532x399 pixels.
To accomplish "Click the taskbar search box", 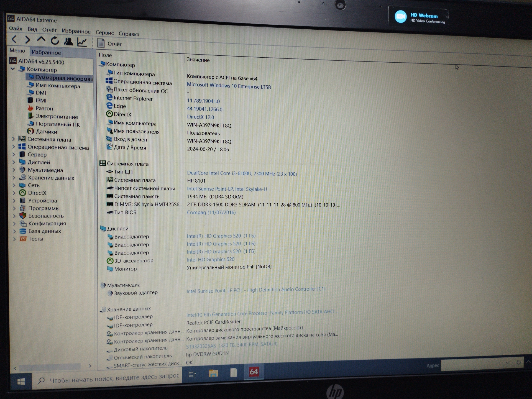I will [x=108, y=378].
